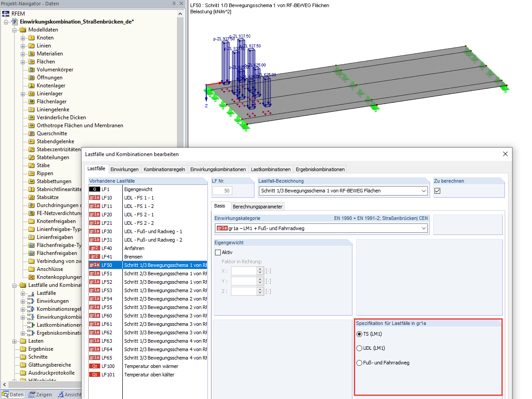Click the Ergebnisse tree item

(41, 349)
